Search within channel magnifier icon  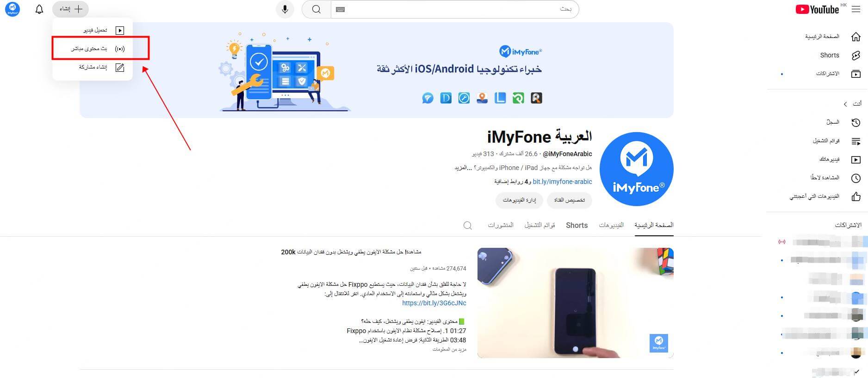click(x=468, y=225)
